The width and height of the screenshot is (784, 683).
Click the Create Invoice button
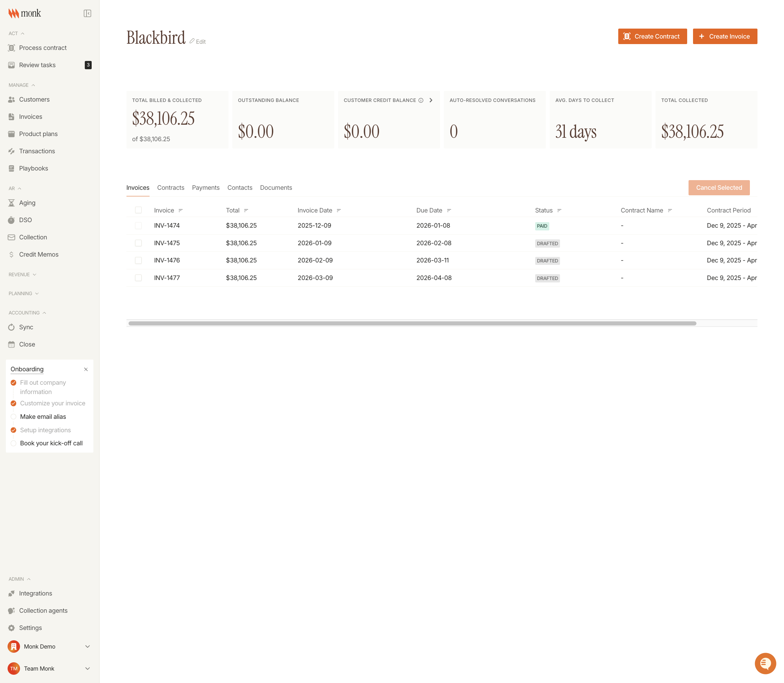click(725, 36)
